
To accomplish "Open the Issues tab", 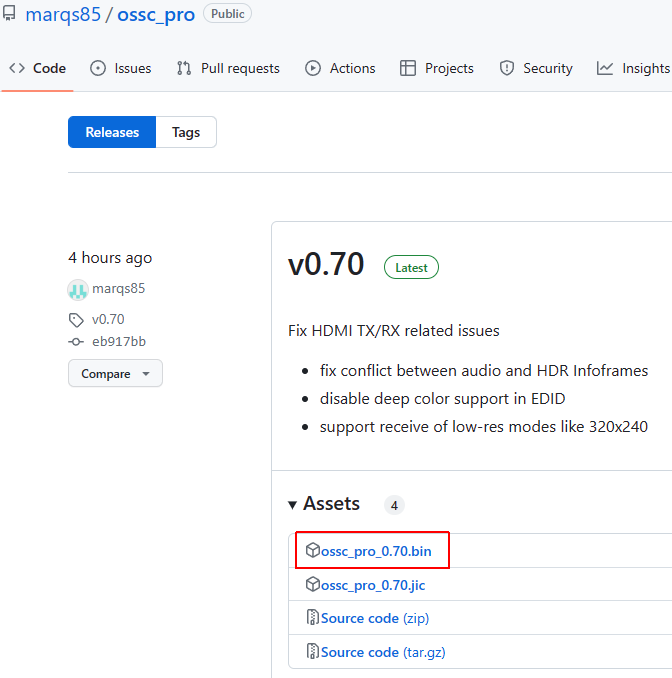I will [121, 68].
